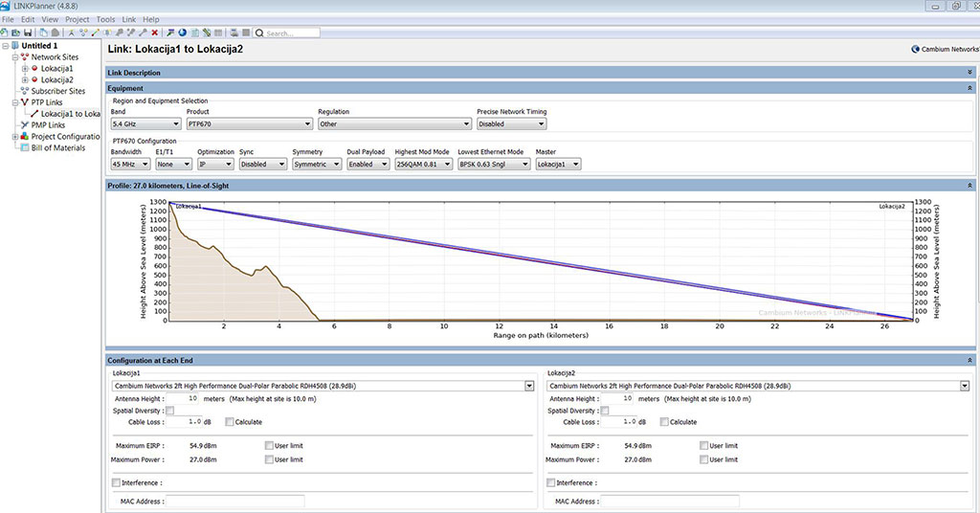980x513 pixels.
Task: Check Maximum EIRP User limit for Lokacija2
Action: [x=703, y=445]
